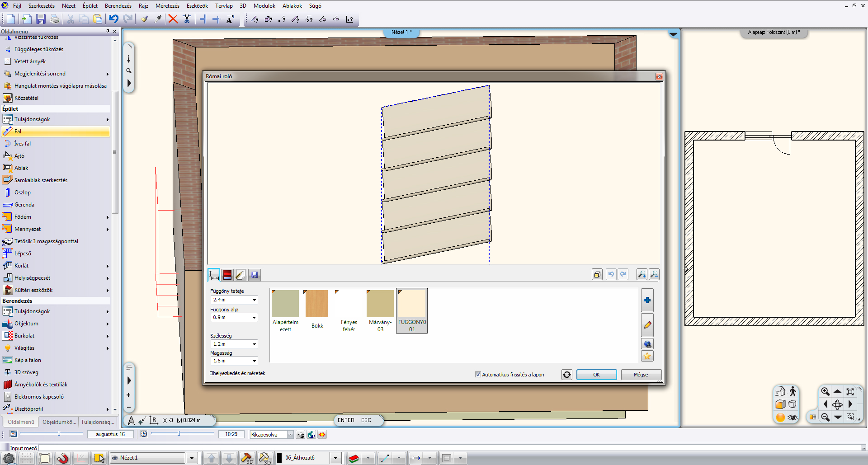Toggle Automatikus frissítés a lapon checkbox

pyautogui.click(x=478, y=375)
